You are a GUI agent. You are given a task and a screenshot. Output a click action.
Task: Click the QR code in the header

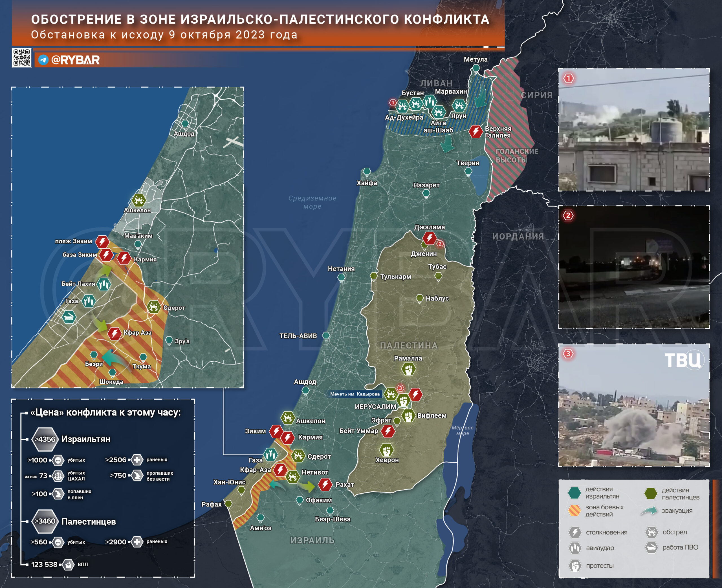22,58
